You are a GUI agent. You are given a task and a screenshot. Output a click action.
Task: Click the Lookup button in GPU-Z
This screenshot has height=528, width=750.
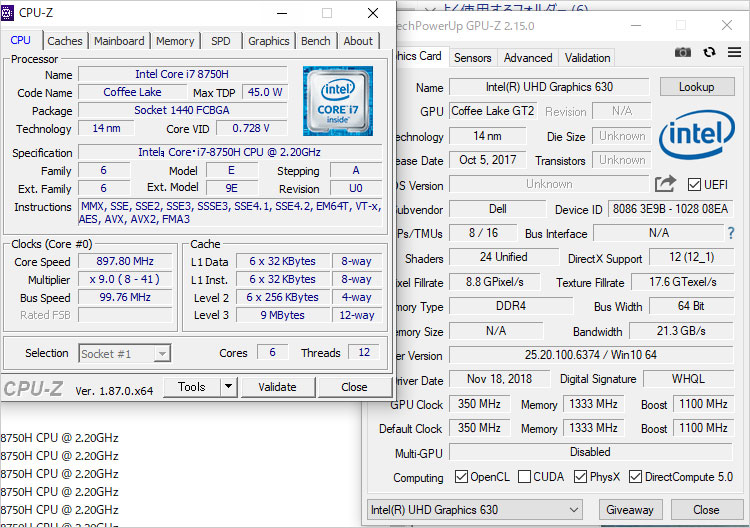(696, 87)
